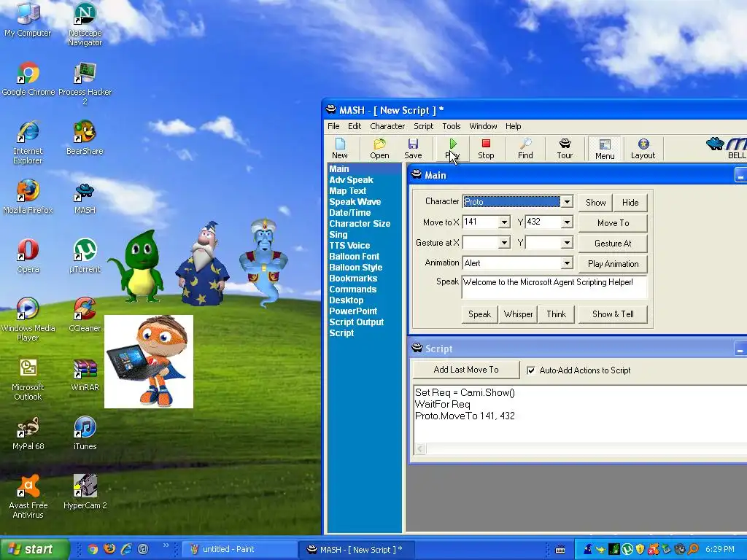The image size is (747, 560).
Task: Open the Tools menu
Action: pos(451,126)
